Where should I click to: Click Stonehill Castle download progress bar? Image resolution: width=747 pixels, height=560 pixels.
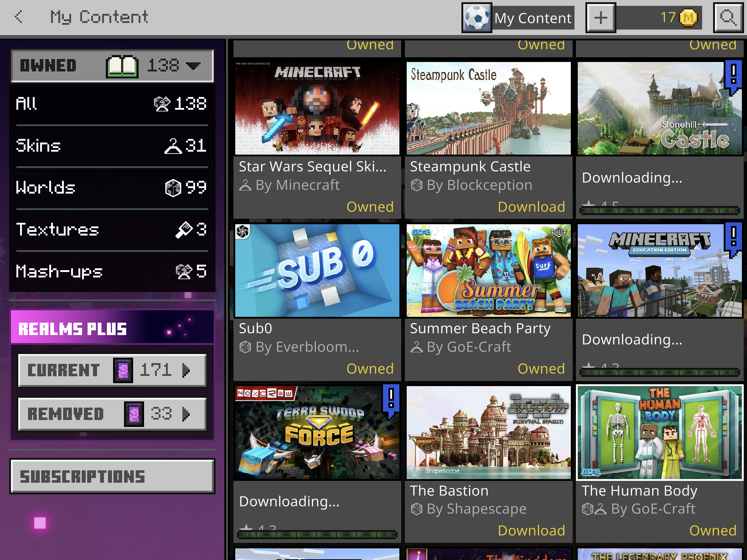(x=659, y=210)
